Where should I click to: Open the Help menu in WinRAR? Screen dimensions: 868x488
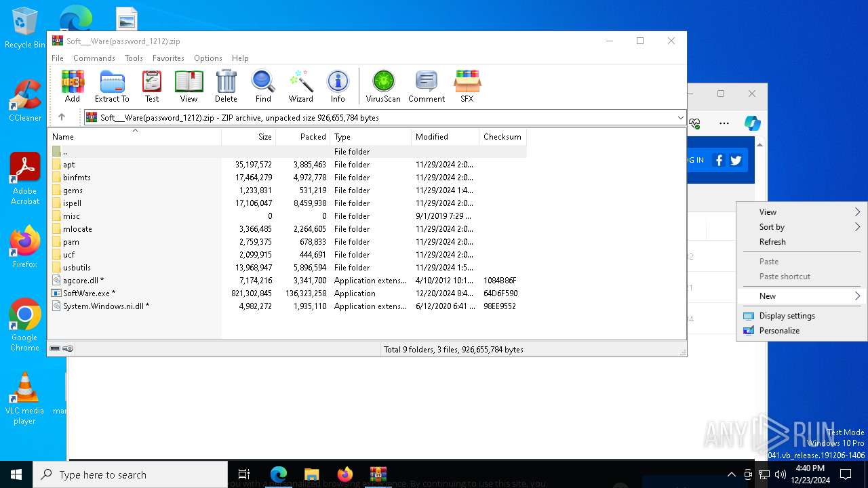tap(240, 58)
